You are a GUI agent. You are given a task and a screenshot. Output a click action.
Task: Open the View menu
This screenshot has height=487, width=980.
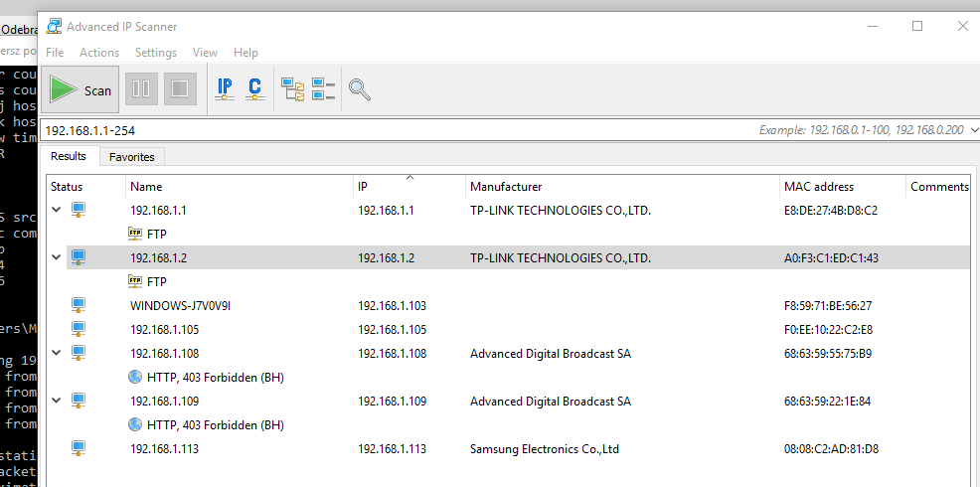[205, 53]
